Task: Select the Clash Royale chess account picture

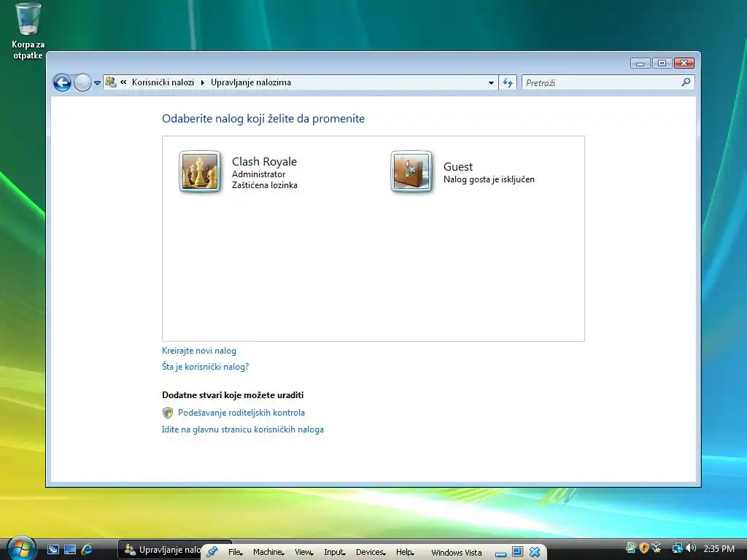Action: pos(200,171)
